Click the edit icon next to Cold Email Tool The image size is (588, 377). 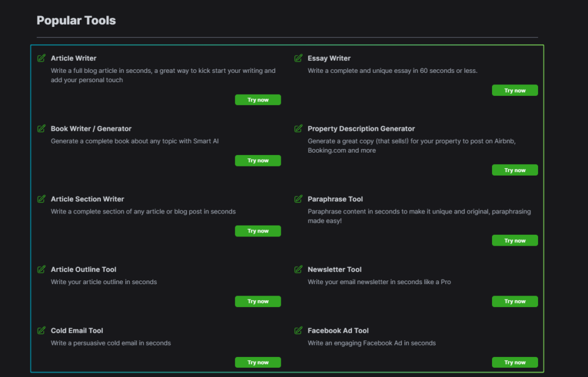click(x=41, y=331)
